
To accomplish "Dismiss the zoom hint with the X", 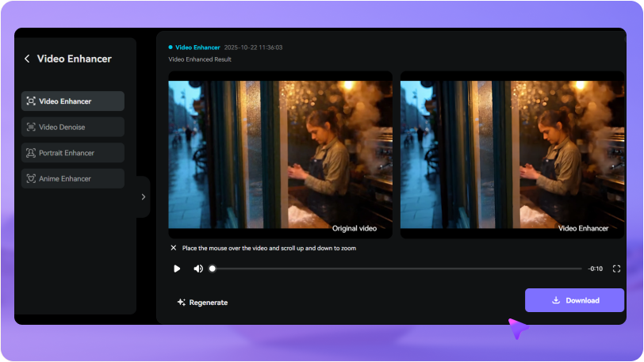I will click(174, 248).
